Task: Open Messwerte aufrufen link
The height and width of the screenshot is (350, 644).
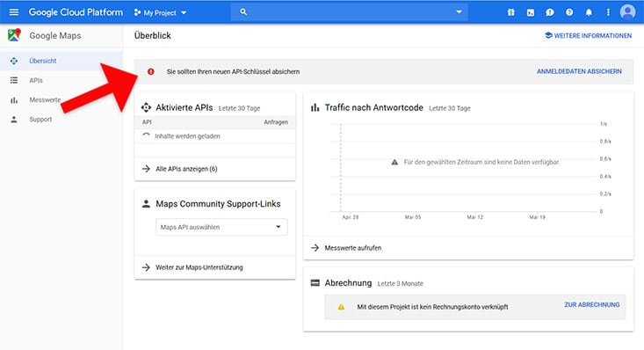Action: [x=353, y=248]
